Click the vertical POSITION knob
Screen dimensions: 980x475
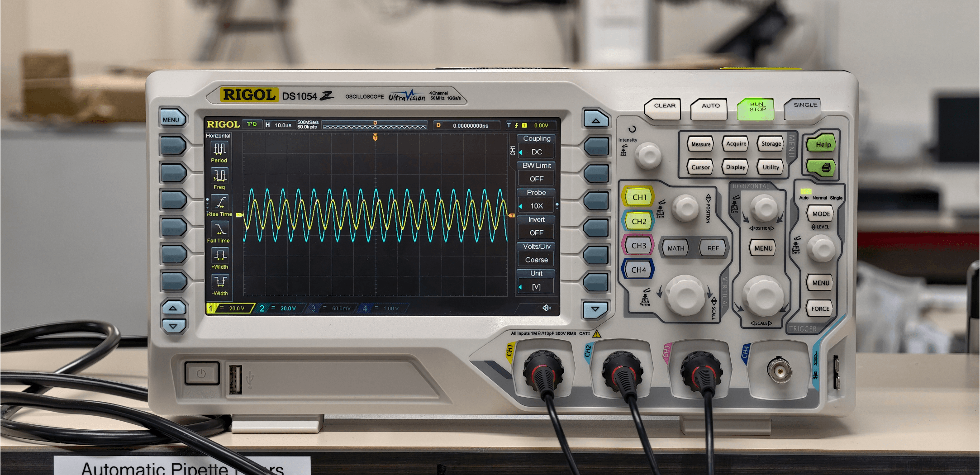685,208
